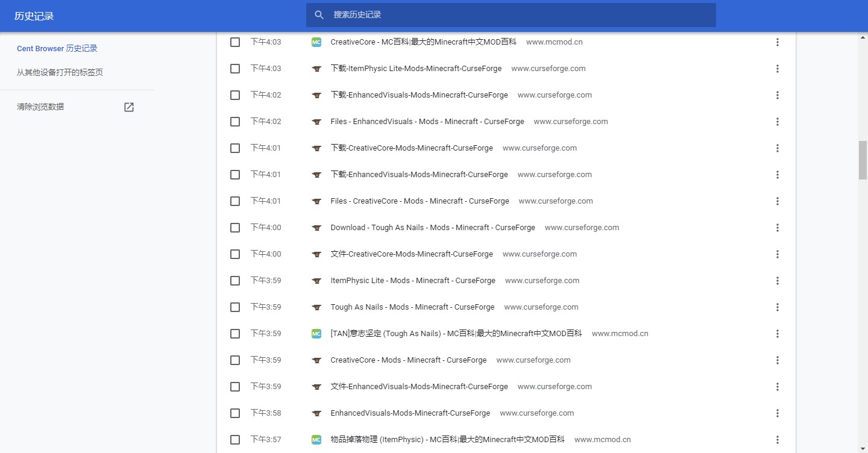
Task: Click the magnifier icon in the history search bar
Action: pos(319,15)
